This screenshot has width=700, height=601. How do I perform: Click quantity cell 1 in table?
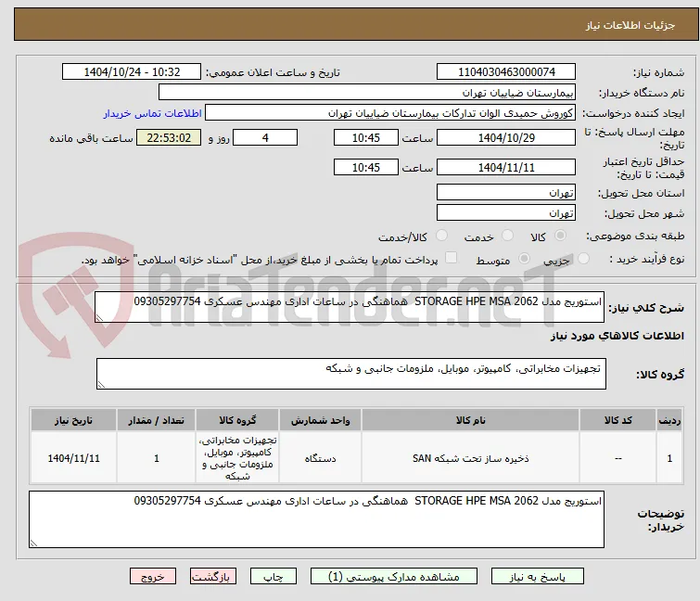tap(157, 458)
